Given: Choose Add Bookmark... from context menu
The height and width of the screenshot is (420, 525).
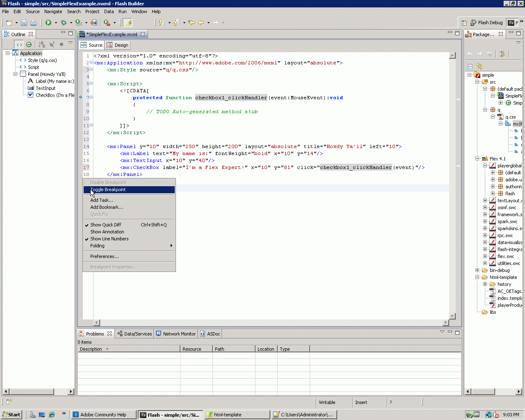Looking at the screenshot, I should [x=129, y=207].
